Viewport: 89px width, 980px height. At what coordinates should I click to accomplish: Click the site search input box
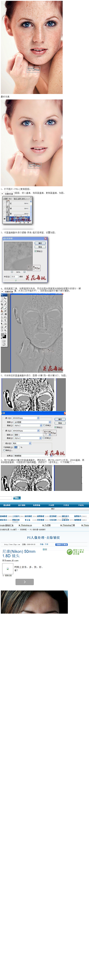point(6,498)
